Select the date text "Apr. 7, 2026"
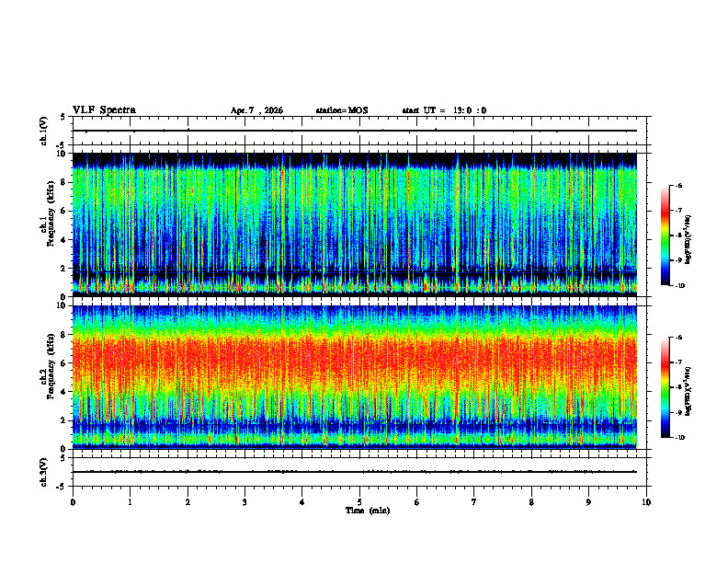The height and width of the screenshot is (563, 728). tap(256, 110)
